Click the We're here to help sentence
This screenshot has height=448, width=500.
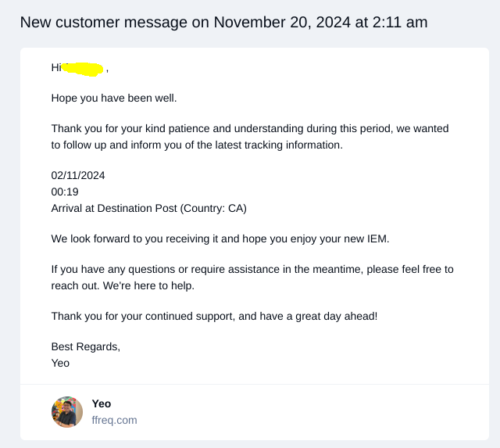148,285
